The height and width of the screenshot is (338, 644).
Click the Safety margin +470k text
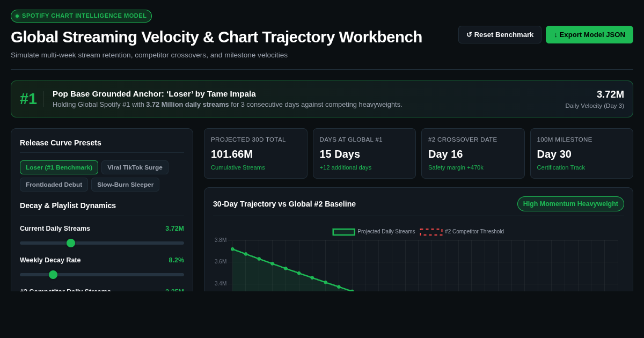[456, 167]
